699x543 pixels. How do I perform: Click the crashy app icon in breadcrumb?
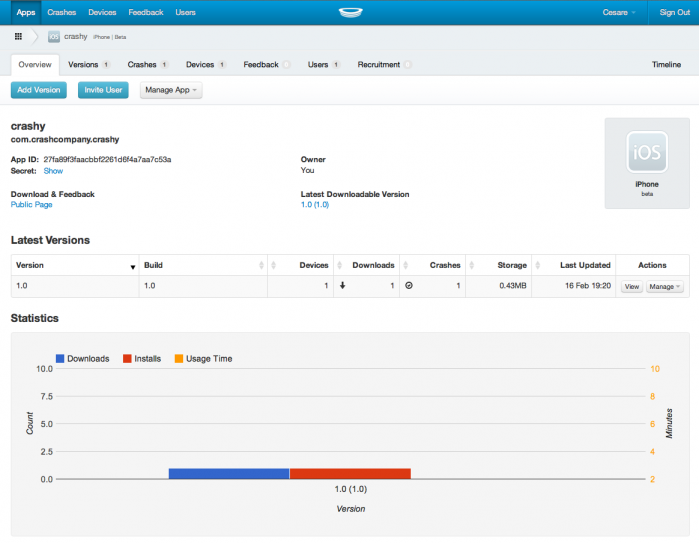(54, 37)
